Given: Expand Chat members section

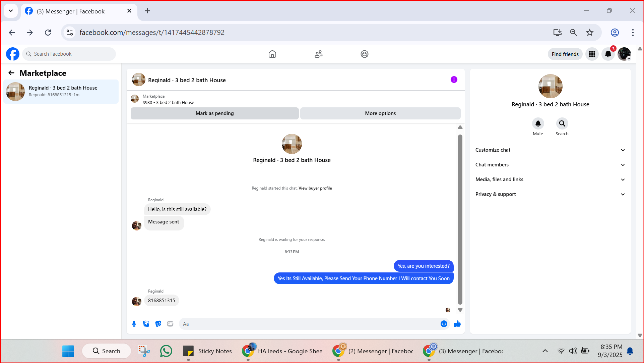Looking at the screenshot, I should pyautogui.click(x=551, y=165).
